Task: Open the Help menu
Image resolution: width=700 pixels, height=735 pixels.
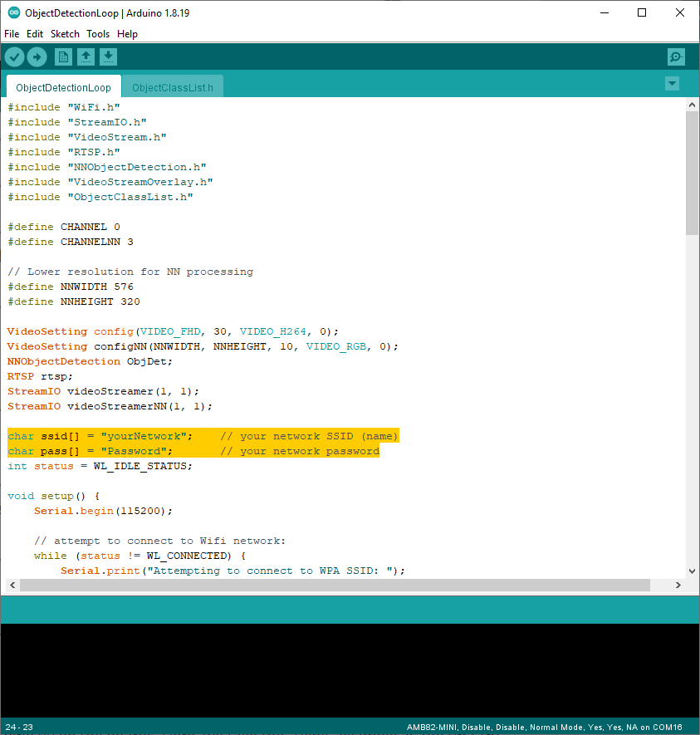Action: point(127,34)
